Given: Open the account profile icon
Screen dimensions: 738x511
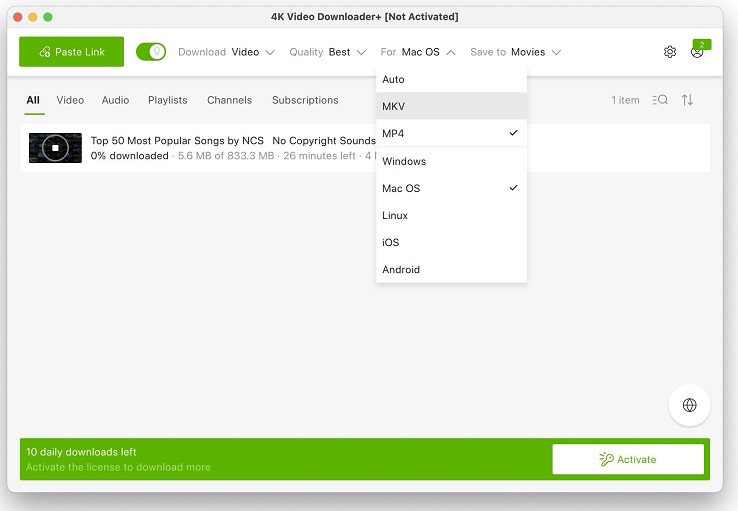Looking at the screenshot, I should coord(697,53).
